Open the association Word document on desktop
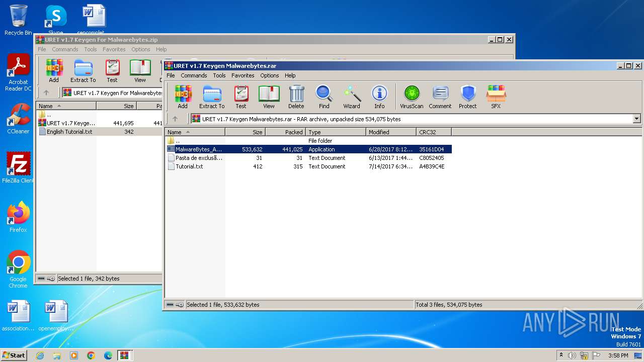644x362 pixels. click(x=18, y=316)
